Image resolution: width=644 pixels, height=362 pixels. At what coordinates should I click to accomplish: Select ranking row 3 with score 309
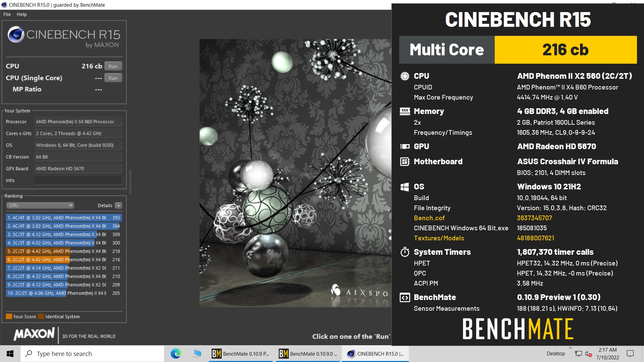pyautogui.click(x=64, y=234)
